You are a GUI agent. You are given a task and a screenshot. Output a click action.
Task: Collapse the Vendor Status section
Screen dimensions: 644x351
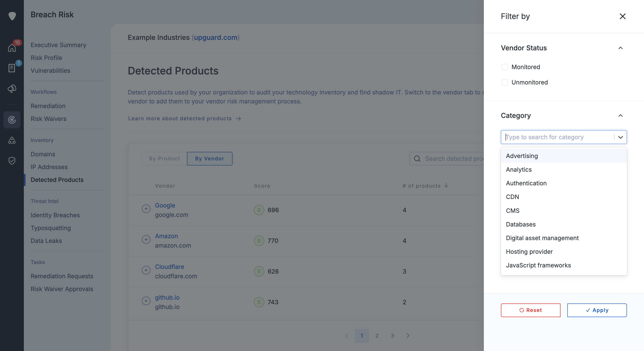click(x=621, y=48)
